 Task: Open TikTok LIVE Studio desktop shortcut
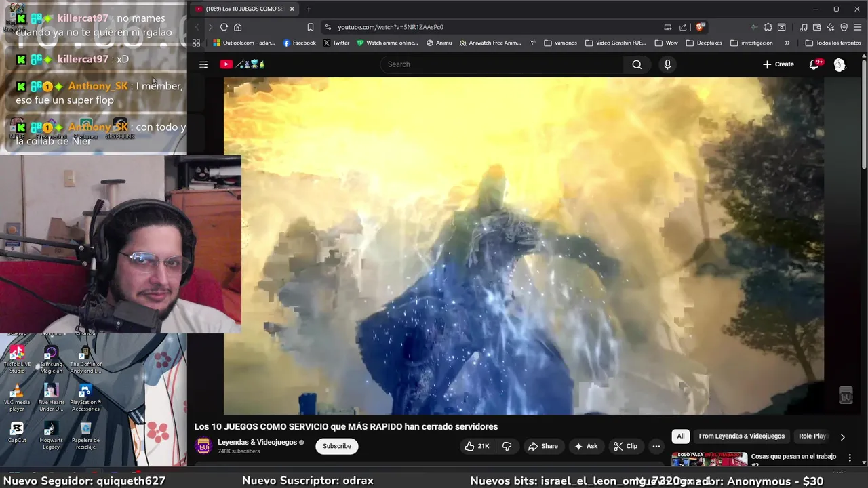click(x=17, y=359)
